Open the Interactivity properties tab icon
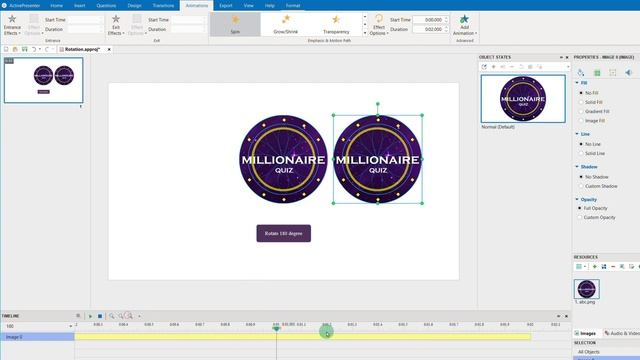Image resolution: width=640 pixels, height=360 pixels. tap(613, 73)
